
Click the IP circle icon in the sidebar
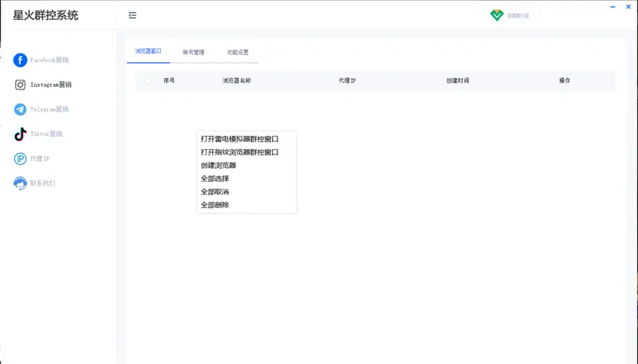21,159
